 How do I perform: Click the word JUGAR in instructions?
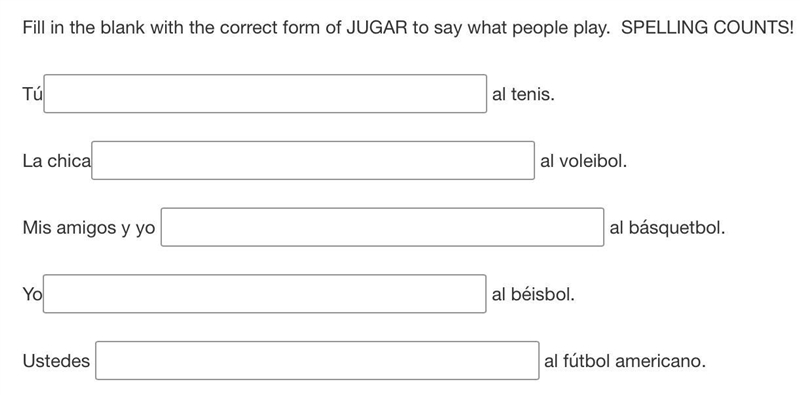(x=377, y=28)
